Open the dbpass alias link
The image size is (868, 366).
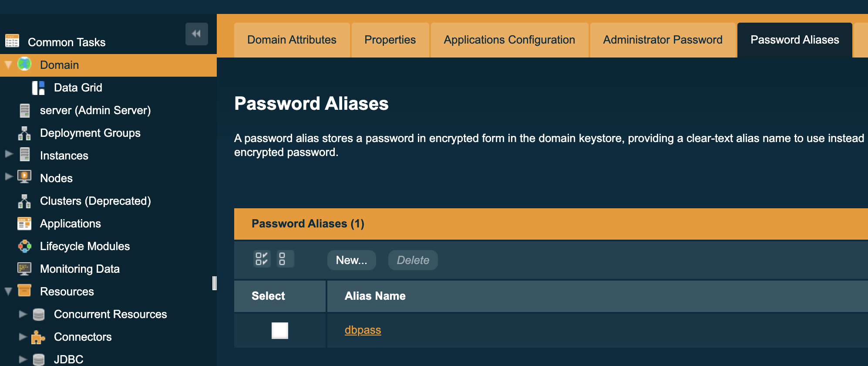(x=363, y=330)
